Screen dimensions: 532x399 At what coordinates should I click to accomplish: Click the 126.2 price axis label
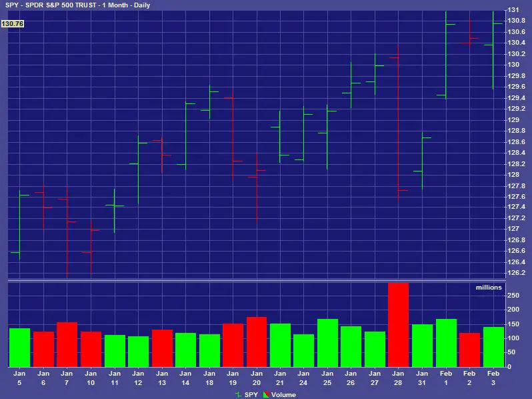point(516,273)
